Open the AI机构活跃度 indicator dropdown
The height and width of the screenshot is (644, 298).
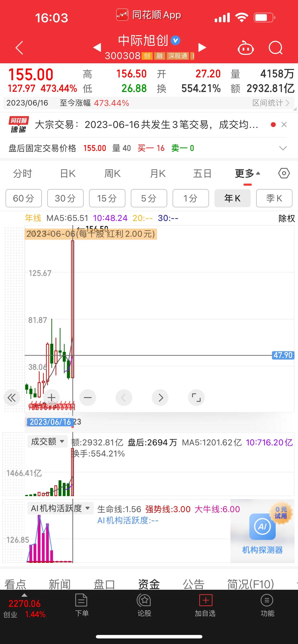tap(60, 508)
